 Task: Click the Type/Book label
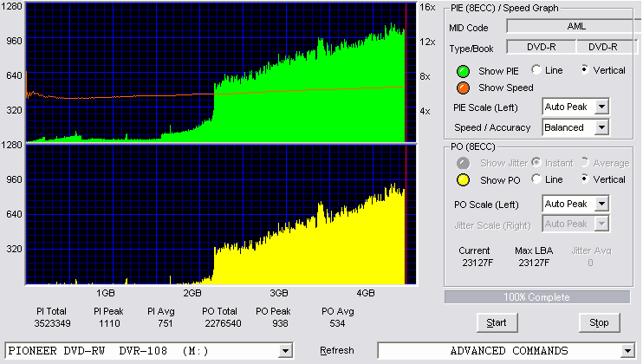[471, 49]
